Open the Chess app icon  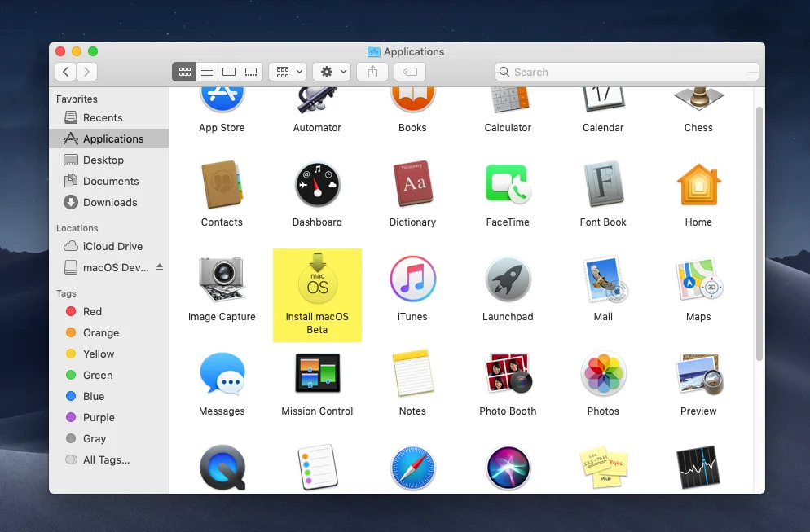coord(698,99)
